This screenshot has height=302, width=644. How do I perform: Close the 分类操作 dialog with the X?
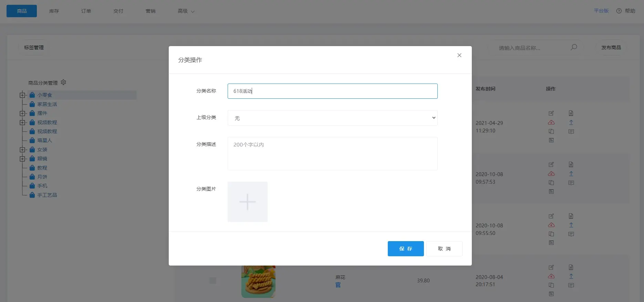point(459,55)
